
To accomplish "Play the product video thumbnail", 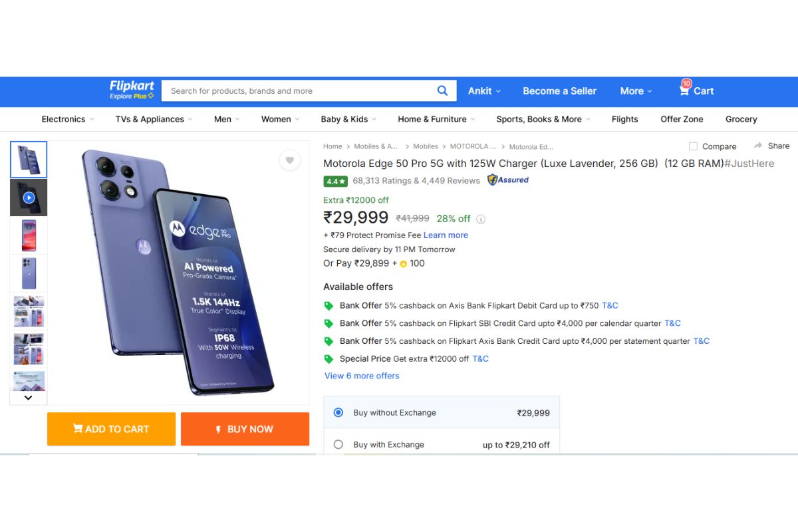I will click(x=28, y=197).
